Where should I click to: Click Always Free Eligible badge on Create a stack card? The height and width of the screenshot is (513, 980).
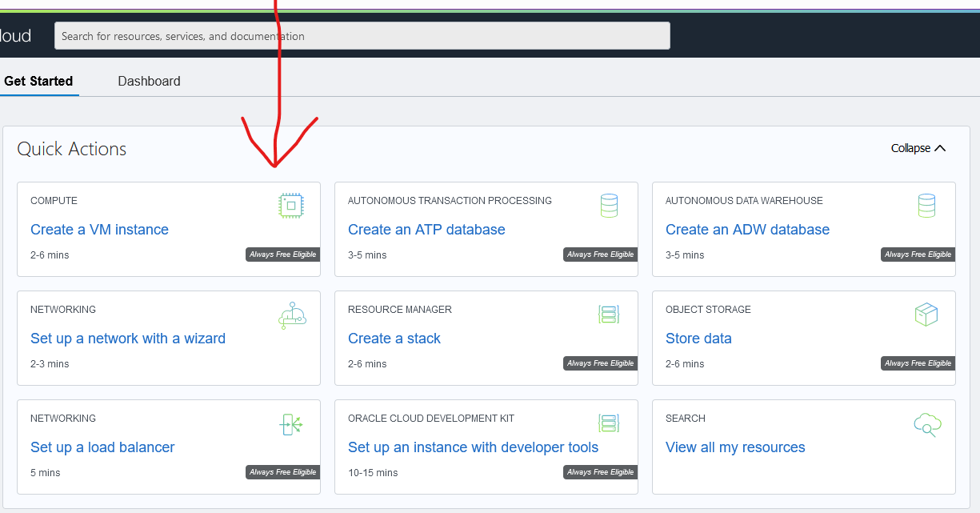click(600, 363)
